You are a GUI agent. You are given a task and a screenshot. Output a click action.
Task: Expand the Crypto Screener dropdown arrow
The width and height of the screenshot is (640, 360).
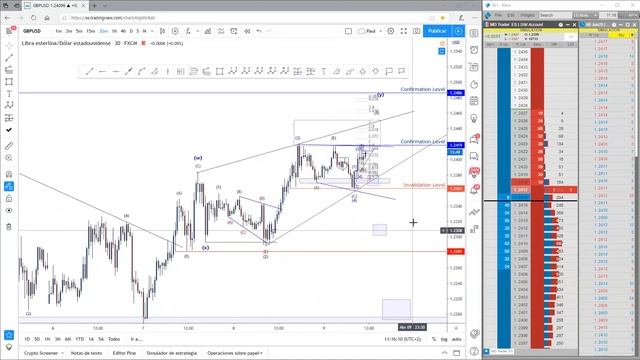pos(62,353)
